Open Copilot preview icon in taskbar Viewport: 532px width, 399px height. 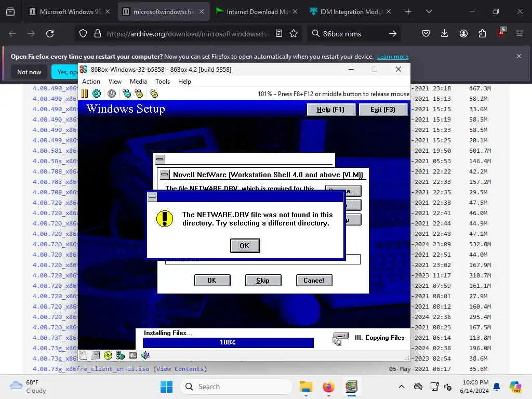point(515,387)
